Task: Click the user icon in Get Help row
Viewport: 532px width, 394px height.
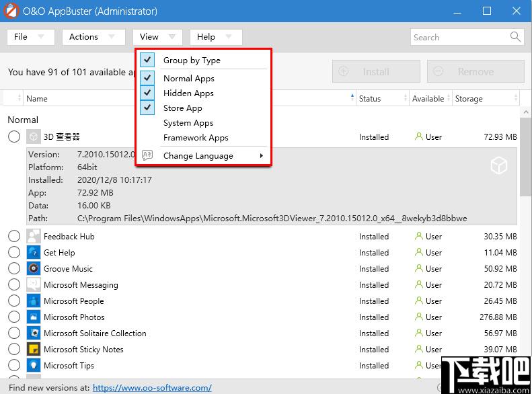Action: pyautogui.click(x=419, y=252)
